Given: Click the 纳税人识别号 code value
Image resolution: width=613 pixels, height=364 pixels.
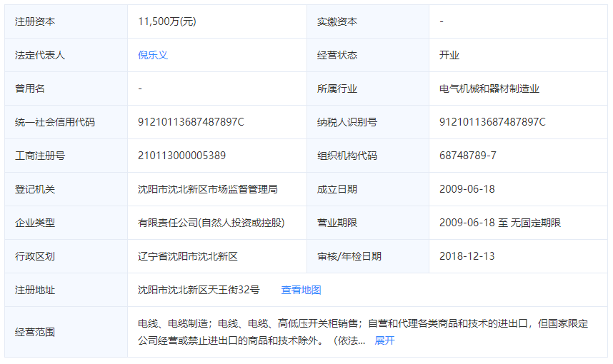Looking at the screenshot, I should click(x=492, y=122).
